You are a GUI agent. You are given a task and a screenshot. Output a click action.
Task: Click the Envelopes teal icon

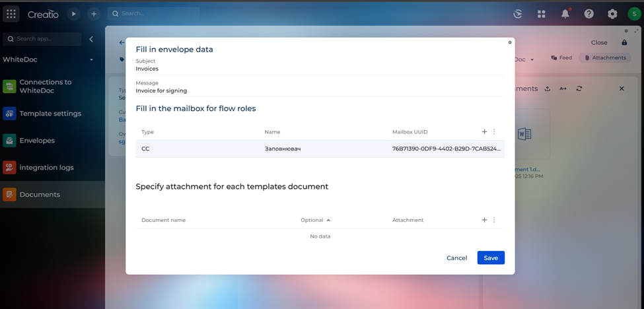point(9,141)
